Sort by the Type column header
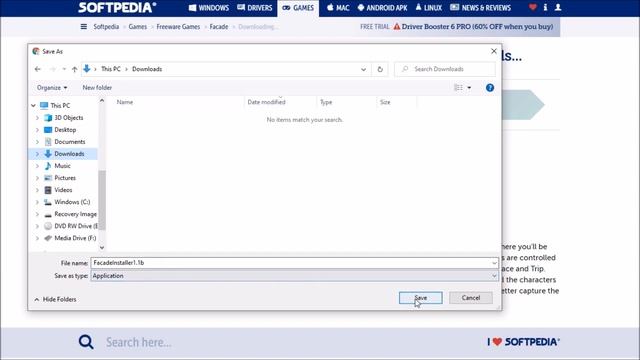 [x=326, y=102]
